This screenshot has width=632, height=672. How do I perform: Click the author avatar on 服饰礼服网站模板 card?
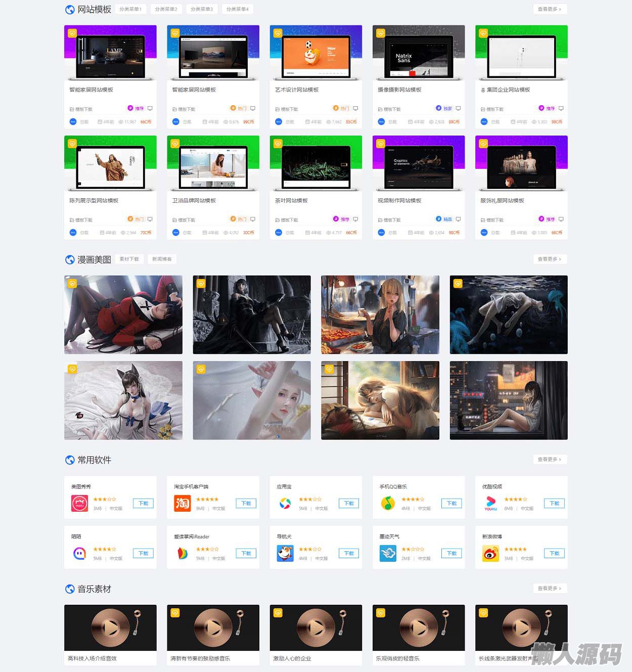(x=484, y=233)
